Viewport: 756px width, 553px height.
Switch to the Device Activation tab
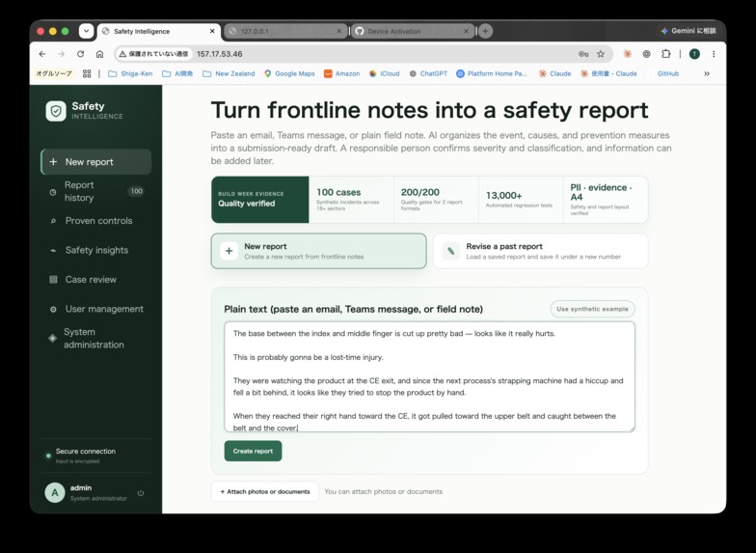(412, 31)
